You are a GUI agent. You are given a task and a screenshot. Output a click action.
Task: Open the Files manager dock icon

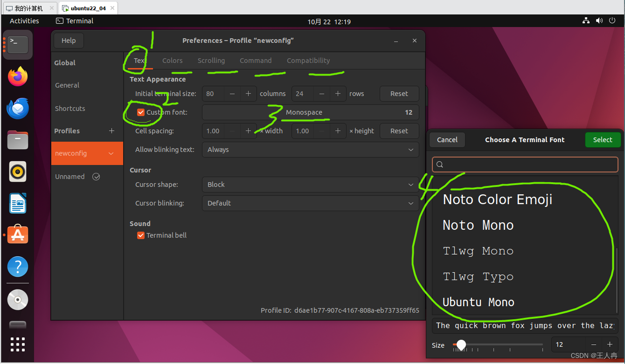click(x=18, y=140)
